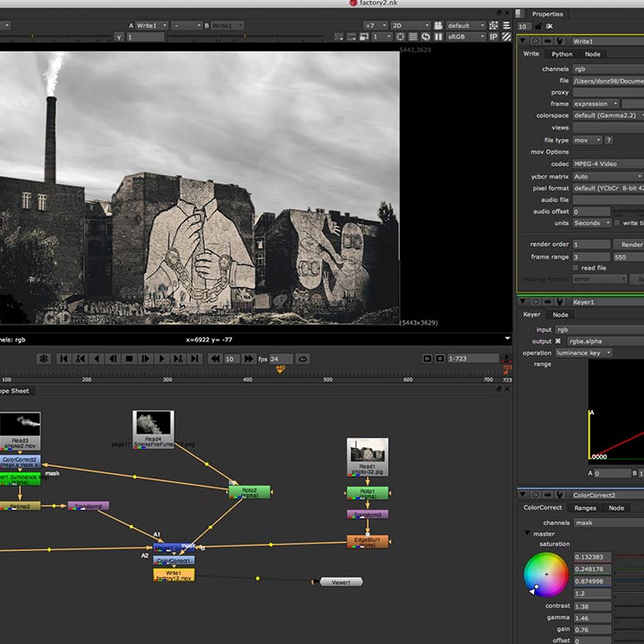Click the lock properties bin icon
Screen dimensions: 644x644
pos(538,26)
